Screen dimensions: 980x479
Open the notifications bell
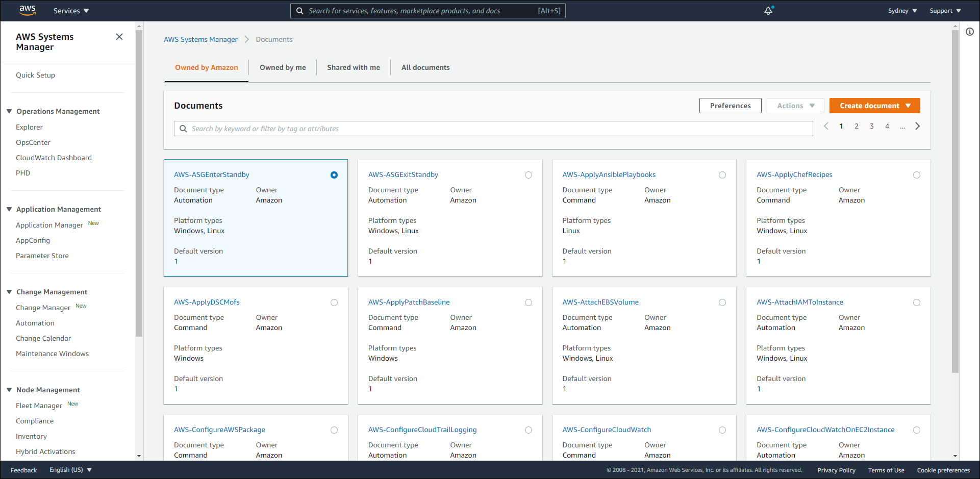768,11
